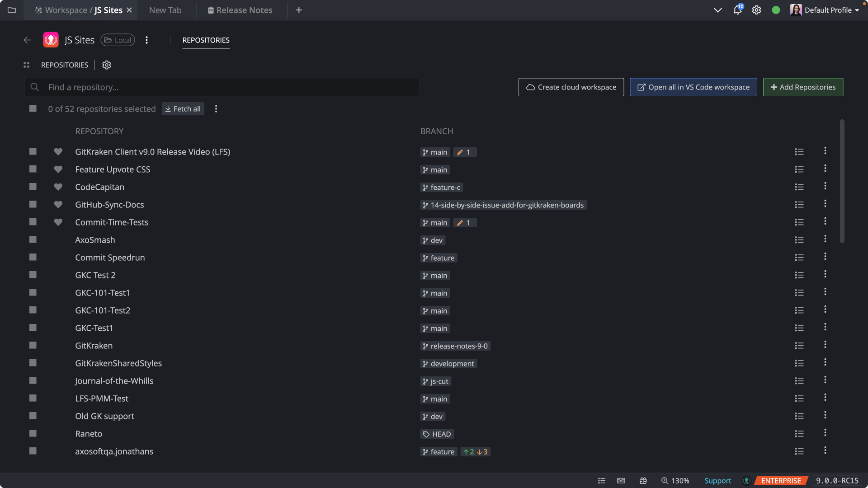Open more options for axosoftqa.jonathans
Screen dimensions: 868x488
pyautogui.click(x=825, y=450)
